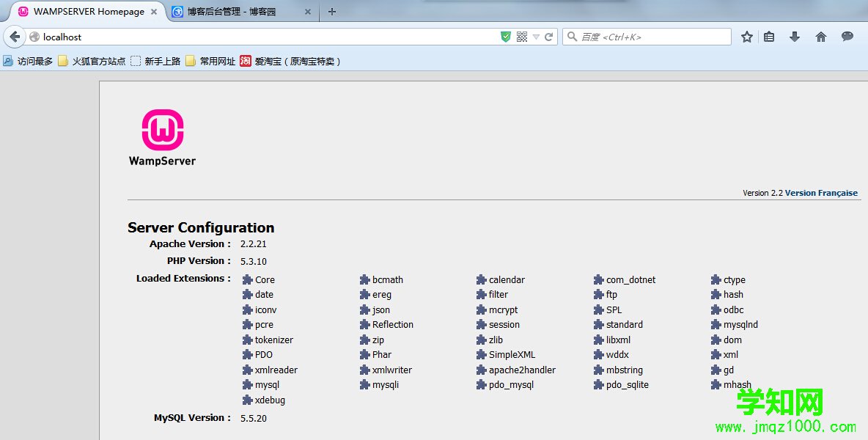
Task: Select the MySQL version value 5.5.20
Action: [x=254, y=419]
